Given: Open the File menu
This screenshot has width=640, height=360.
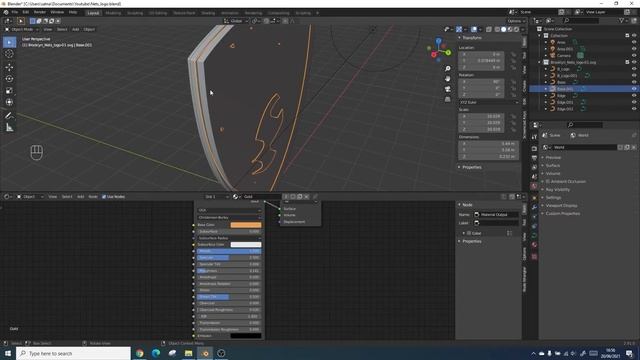Looking at the screenshot, I should [x=15, y=13].
